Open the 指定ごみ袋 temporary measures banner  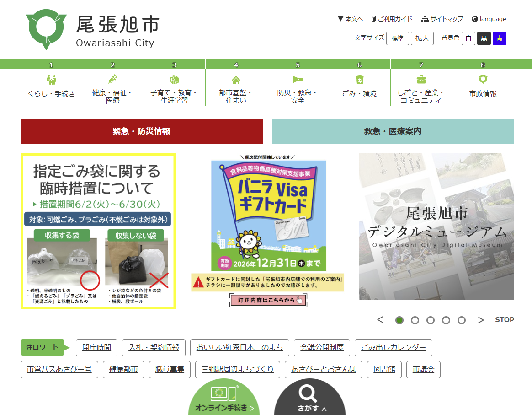pyautogui.click(x=98, y=231)
